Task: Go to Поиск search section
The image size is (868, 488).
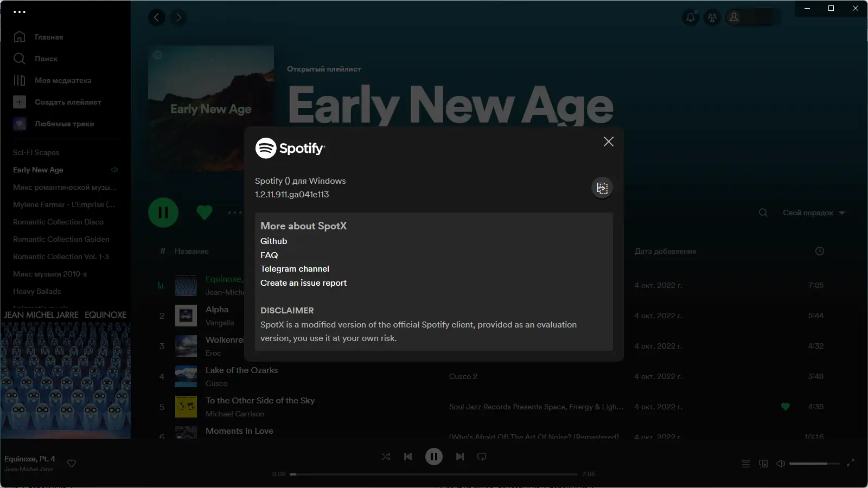Action: click(46, 59)
